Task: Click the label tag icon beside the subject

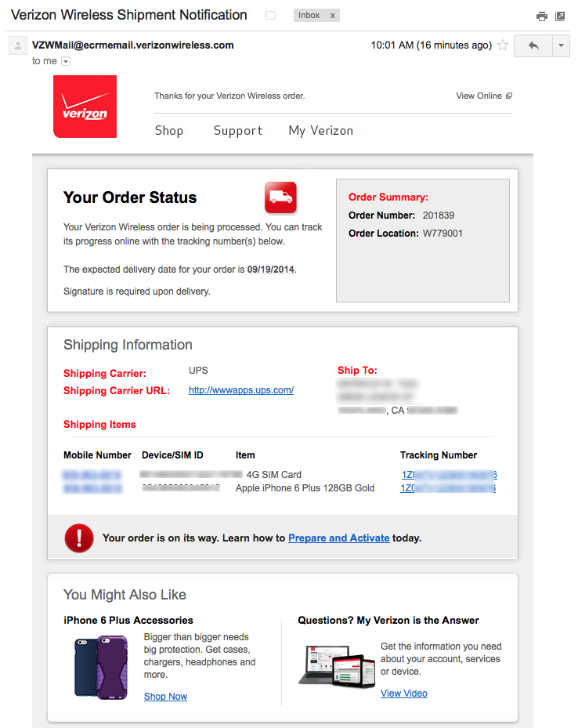Action: tap(270, 16)
